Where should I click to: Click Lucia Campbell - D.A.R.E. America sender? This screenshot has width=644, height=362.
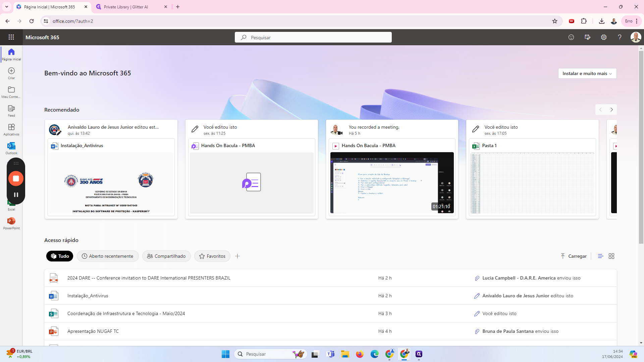click(519, 278)
